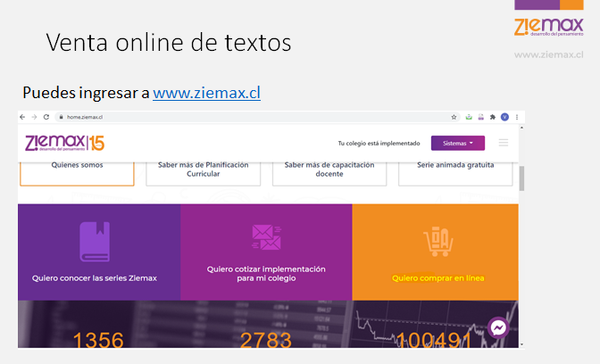Click the book icon for Ziemax series
The image size is (600, 364).
95,242
